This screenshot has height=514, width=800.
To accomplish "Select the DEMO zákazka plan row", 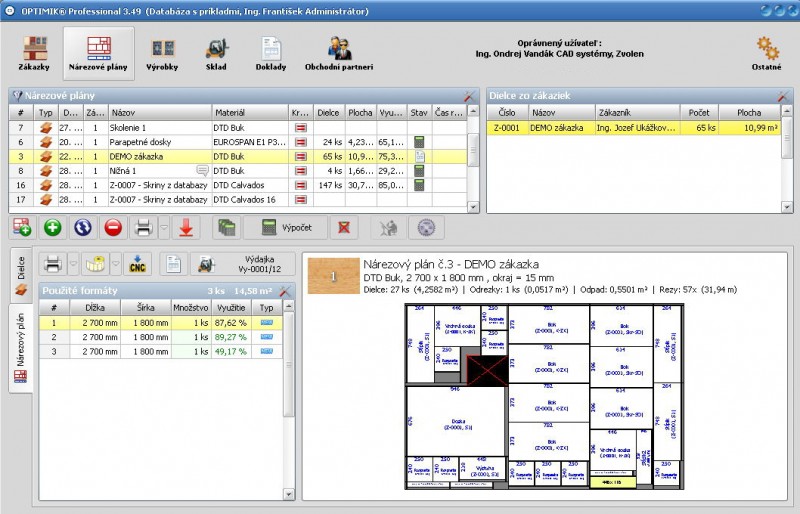I will (238, 156).
